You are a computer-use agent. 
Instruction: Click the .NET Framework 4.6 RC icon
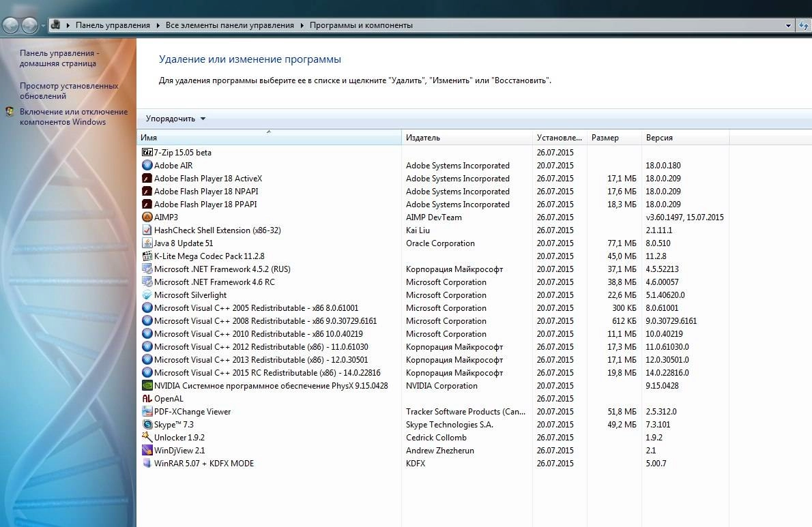147,282
